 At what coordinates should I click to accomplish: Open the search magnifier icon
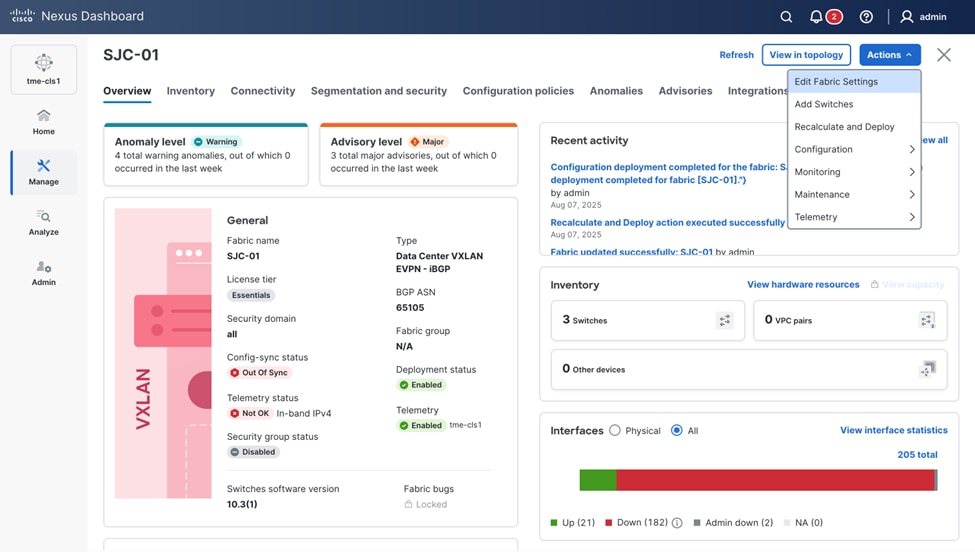point(786,17)
